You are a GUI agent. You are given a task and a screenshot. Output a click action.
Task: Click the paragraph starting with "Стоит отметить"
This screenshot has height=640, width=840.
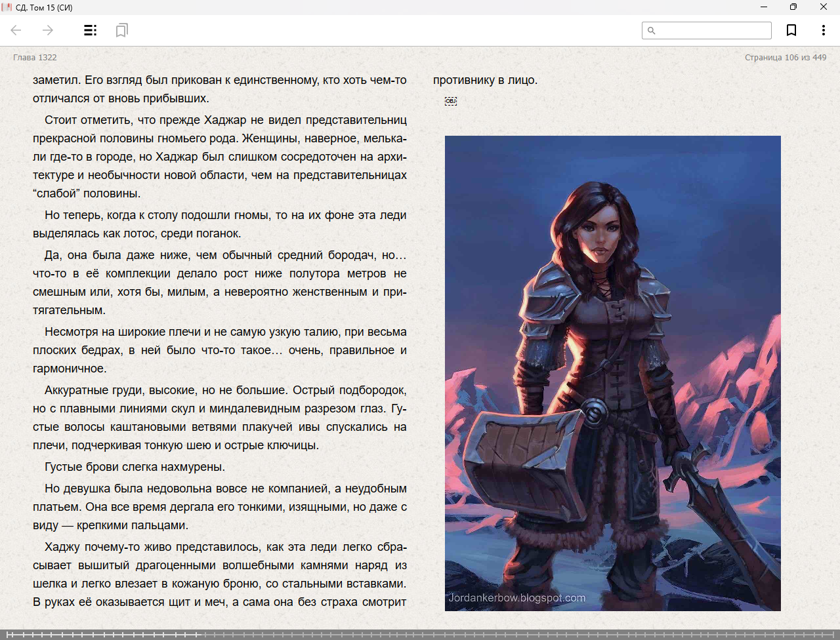[220, 157]
